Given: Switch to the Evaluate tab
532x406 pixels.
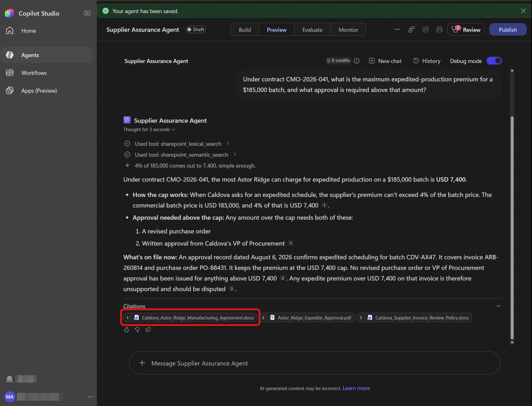Looking at the screenshot, I should pos(312,30).
